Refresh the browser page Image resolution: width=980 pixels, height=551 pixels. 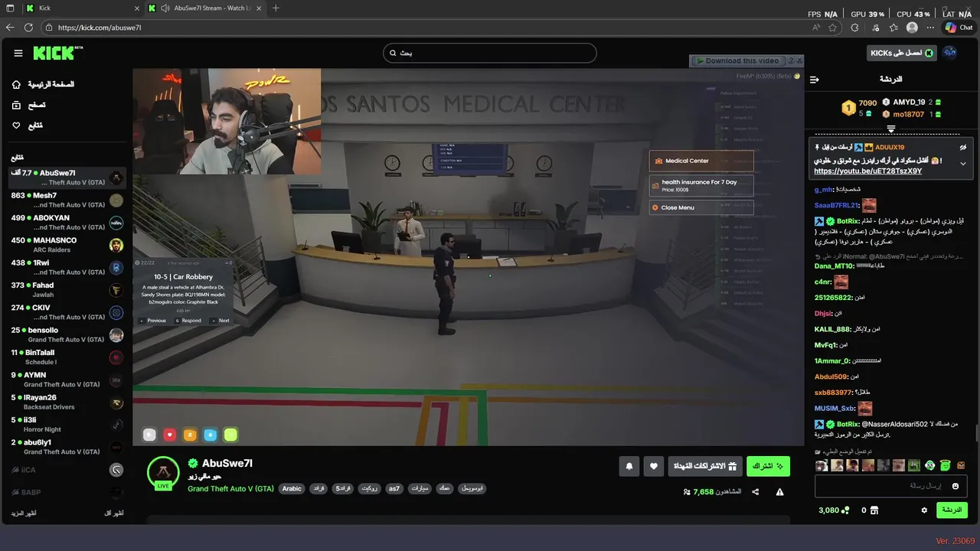(29, 27)
